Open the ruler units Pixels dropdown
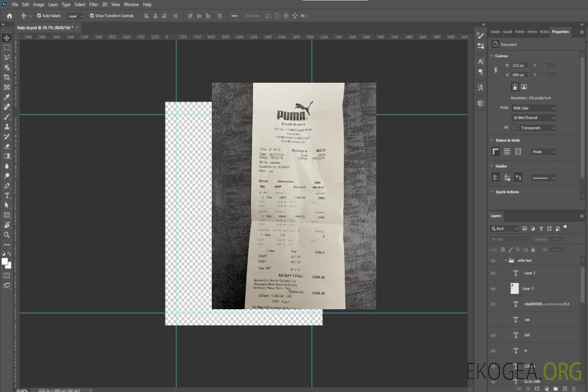Screen dimensions: 588x392 543,151
